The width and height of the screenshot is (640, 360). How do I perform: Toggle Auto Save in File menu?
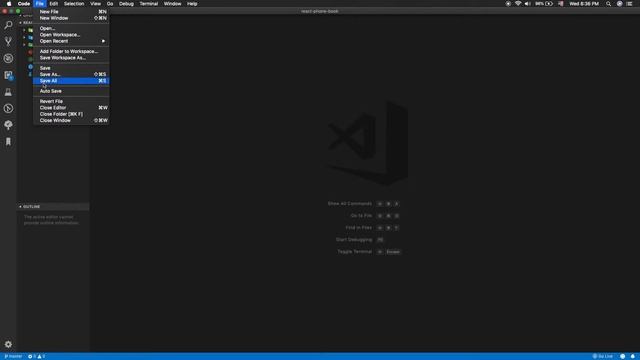point(71,91)
